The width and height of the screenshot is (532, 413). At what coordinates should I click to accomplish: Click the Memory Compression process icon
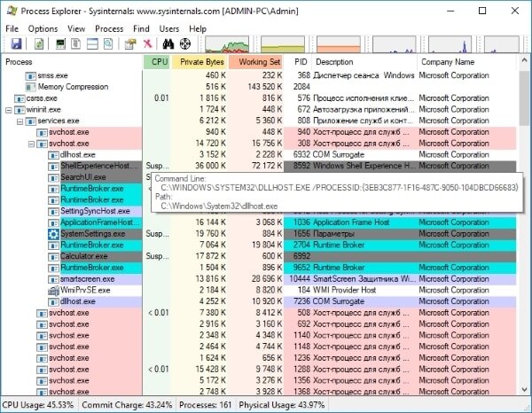click(30, 87)
